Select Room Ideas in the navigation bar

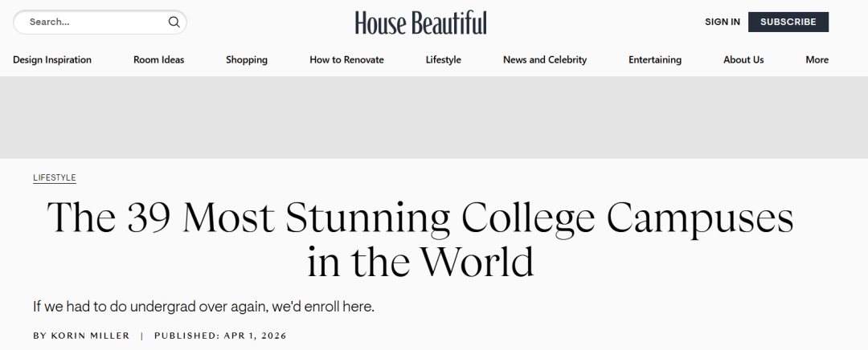[x=158, y=60]
